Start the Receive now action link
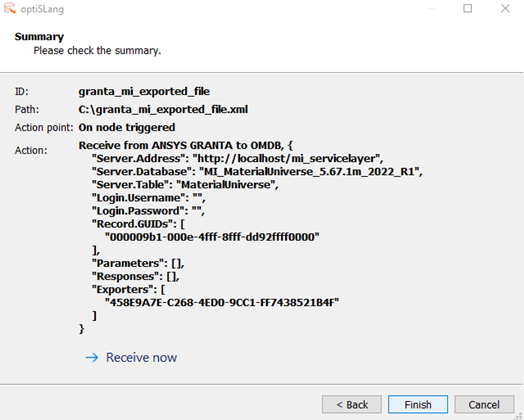Viewport: 524px width, 420px height. pos(141,358)
